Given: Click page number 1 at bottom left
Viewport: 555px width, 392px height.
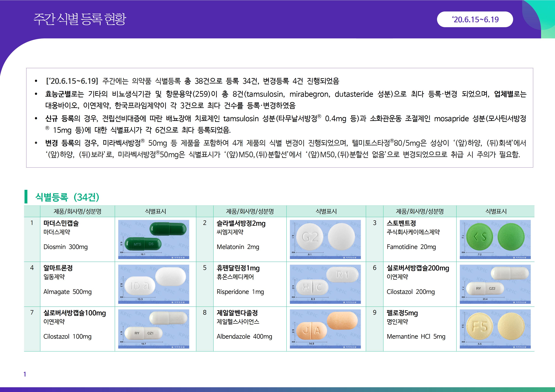Looking at the screenshot, I should (x=25, y=374).
